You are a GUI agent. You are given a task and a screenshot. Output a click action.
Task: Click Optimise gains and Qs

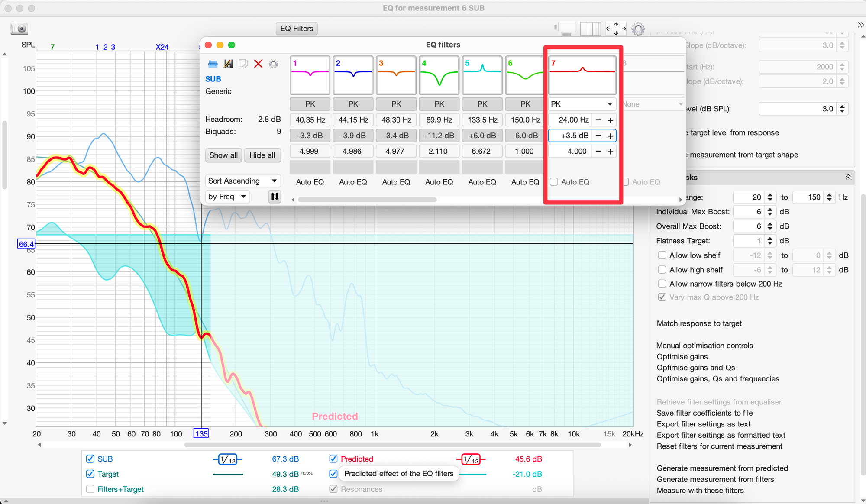click(695, 368)
